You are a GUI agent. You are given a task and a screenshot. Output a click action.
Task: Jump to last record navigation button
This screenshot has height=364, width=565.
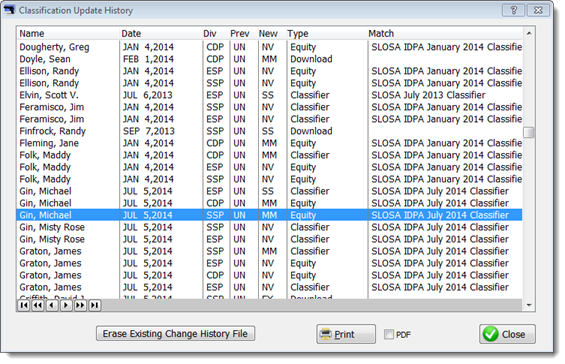94,305
